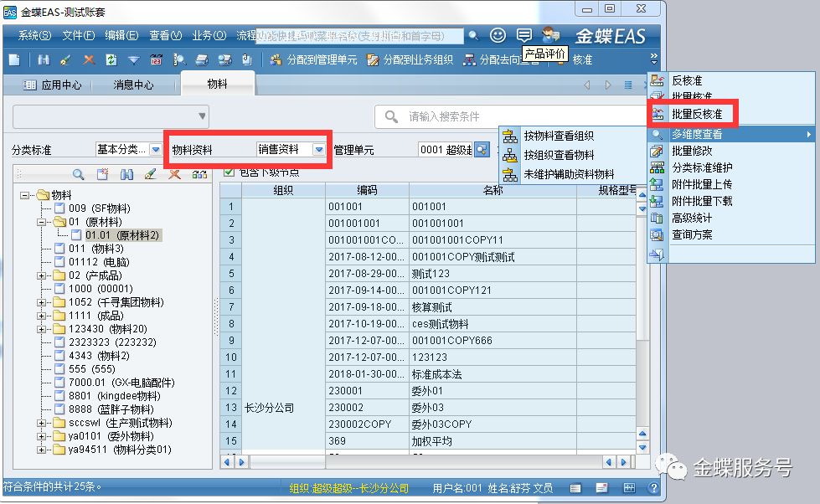
Task: Select 附件批量上传 menu entry
Action: point(702,184)
